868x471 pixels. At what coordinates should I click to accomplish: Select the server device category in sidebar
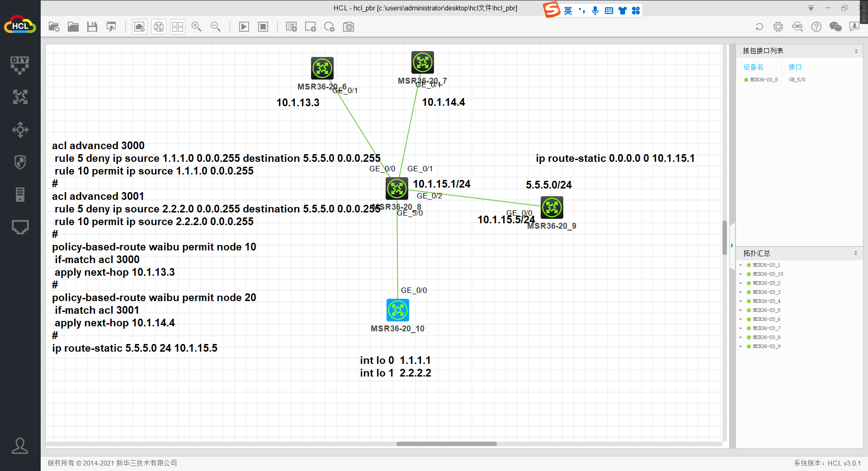(x=20, y=195)
